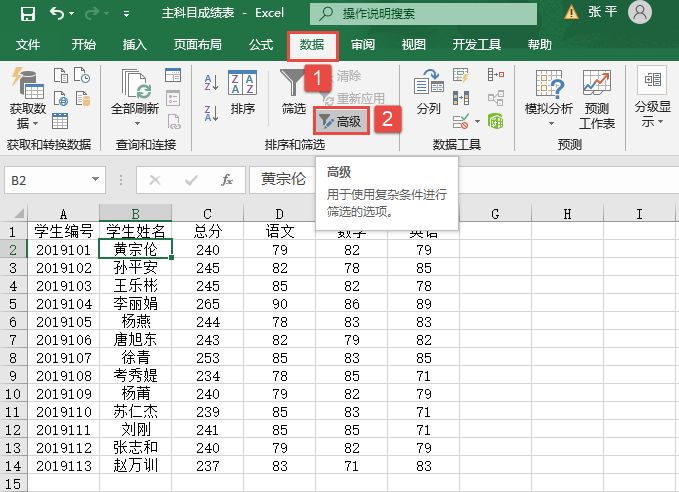Image resolution: width=679 pixels, height=492 pixels.
Task: Open the 排序 dialog
Action: [242, 92]
